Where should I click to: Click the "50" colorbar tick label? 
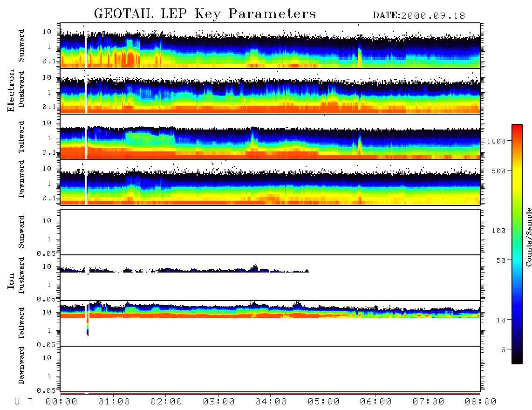[501, 260]
